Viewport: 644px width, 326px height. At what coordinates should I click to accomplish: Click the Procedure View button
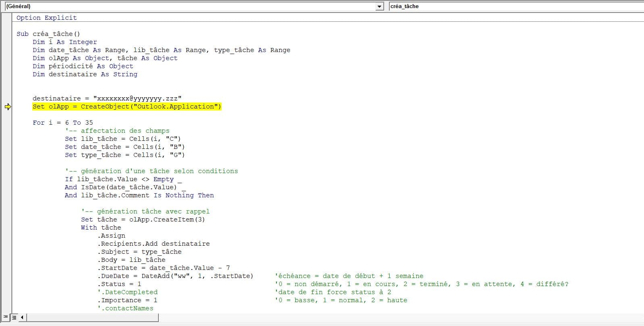click(x=6, y=318)
